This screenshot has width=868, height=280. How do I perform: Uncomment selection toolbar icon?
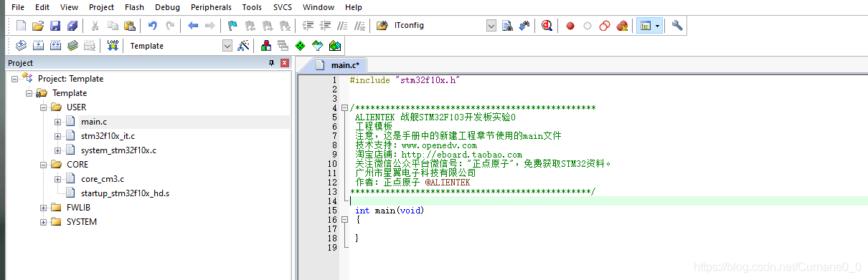(359, 26)
